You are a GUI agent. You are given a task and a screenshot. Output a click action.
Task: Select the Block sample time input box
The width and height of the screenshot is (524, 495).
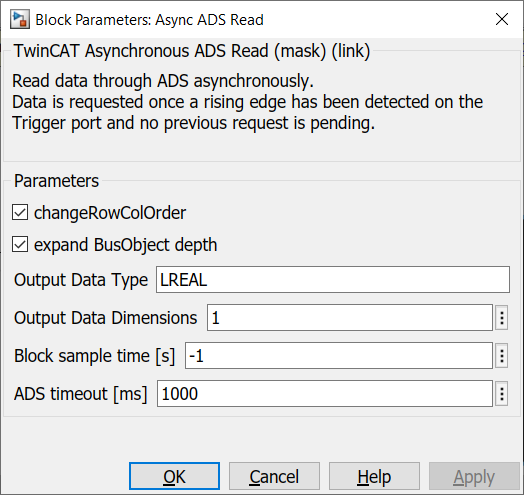coord(339,356)
